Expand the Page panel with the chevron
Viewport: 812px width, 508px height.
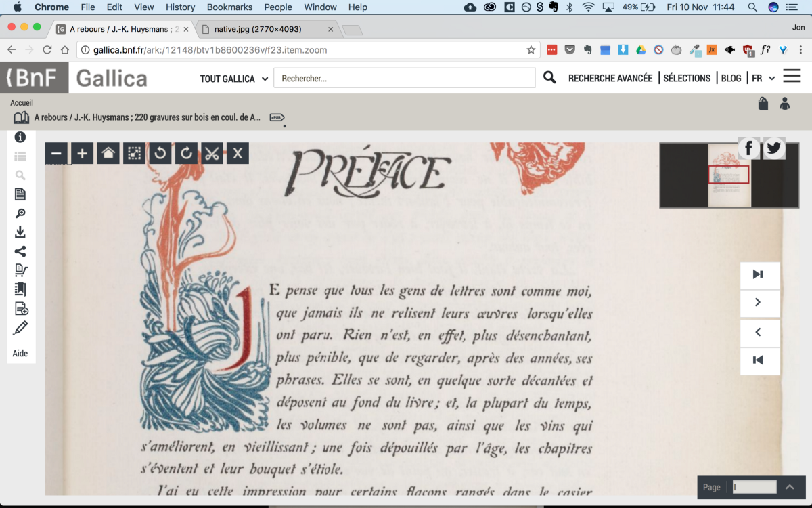[790, 487]
